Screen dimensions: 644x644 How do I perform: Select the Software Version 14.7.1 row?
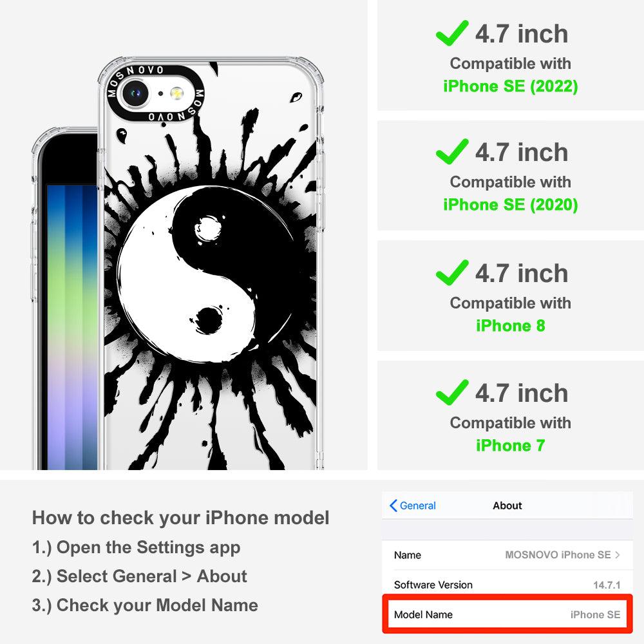(x=507, y=585)
